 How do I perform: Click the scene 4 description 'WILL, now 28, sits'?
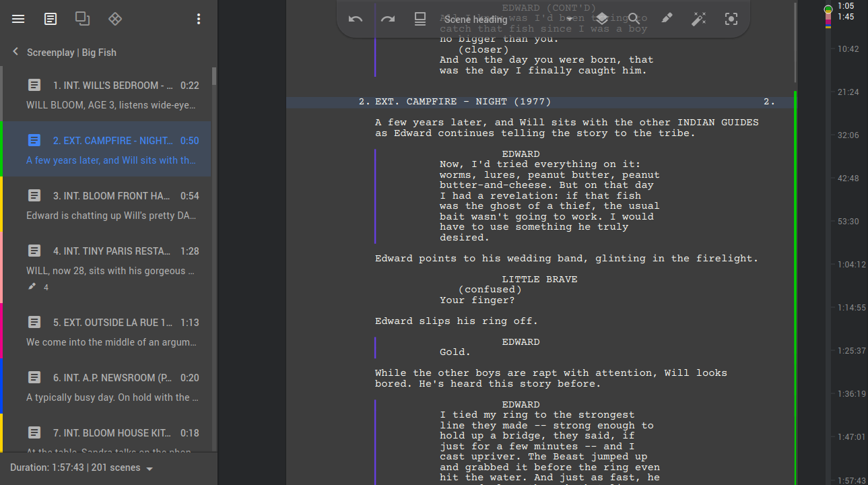click(x=112, y=271)
